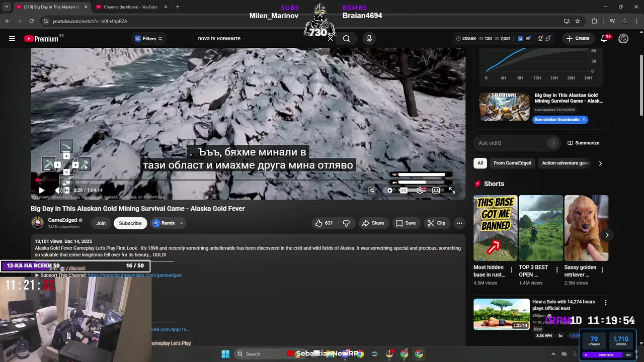Go back in browser history
Image resolution: width=644 pixels, height=362 pixels.
coord(7,21)
